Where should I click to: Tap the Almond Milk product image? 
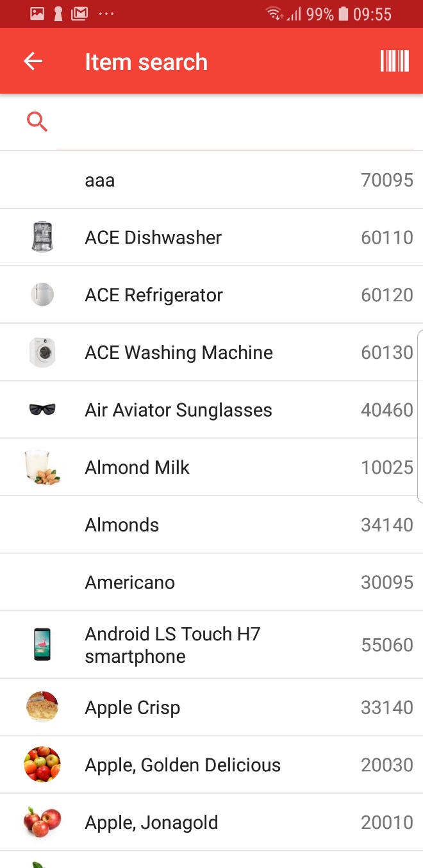[42, 467]
